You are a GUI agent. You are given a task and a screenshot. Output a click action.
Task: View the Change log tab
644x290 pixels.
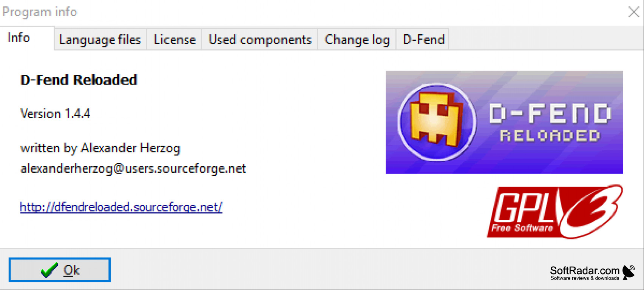tap(357, 40)
